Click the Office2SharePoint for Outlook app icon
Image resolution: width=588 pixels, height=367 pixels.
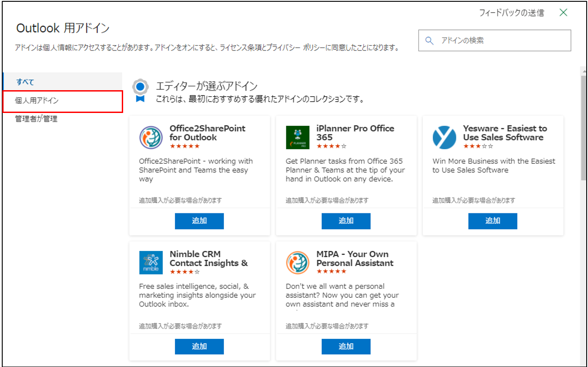point(151,138)
